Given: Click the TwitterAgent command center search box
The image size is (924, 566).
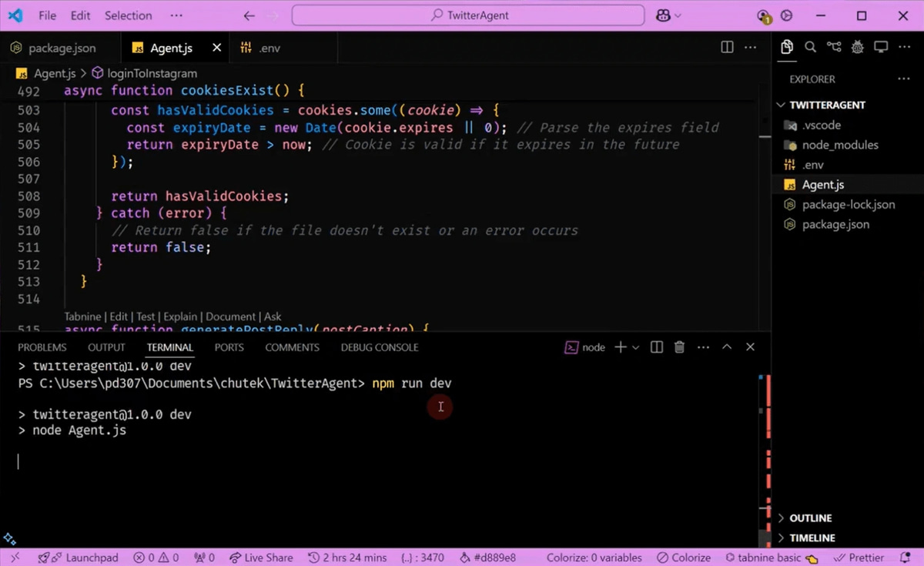Looking at the screenshot, I should (x=468, y=15).
